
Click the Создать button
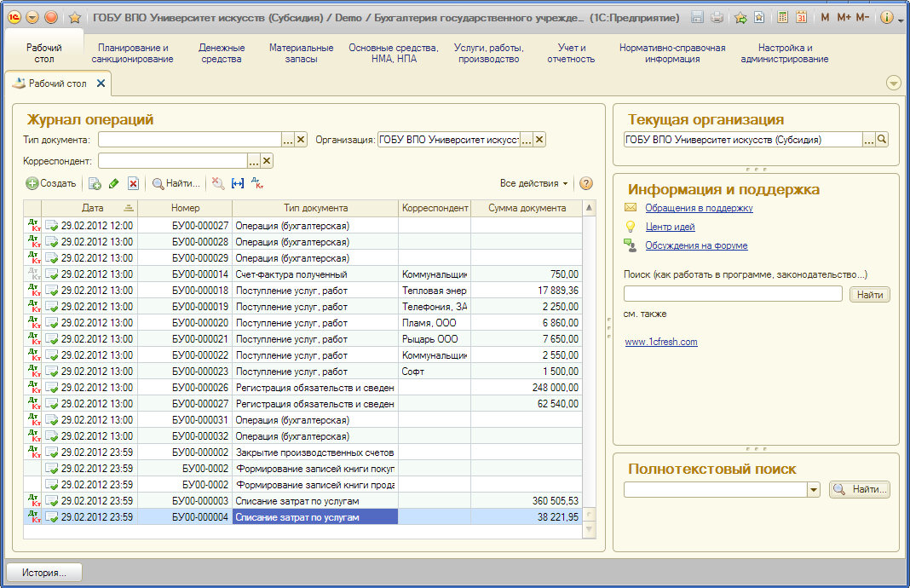coord(51,183)
